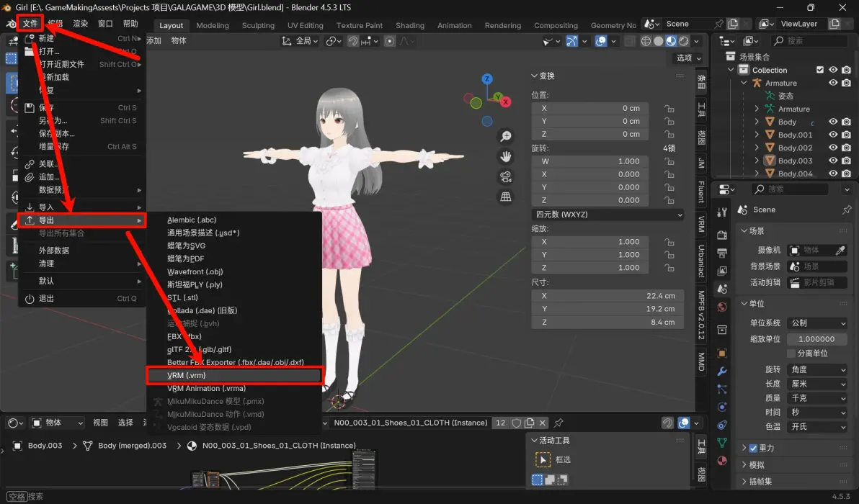Open the 选项 options dropdown

[x=689, y=58]
